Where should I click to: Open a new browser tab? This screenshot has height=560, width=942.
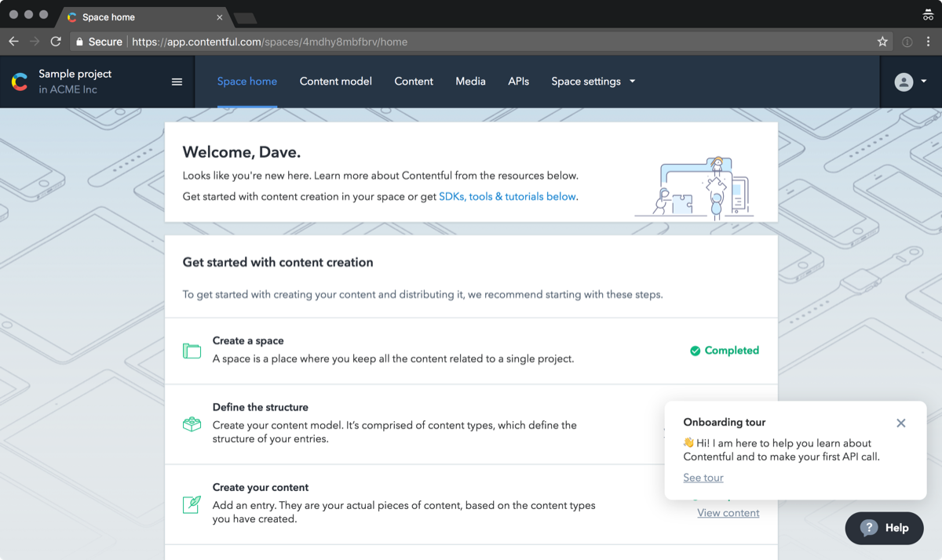click(245, 17)
